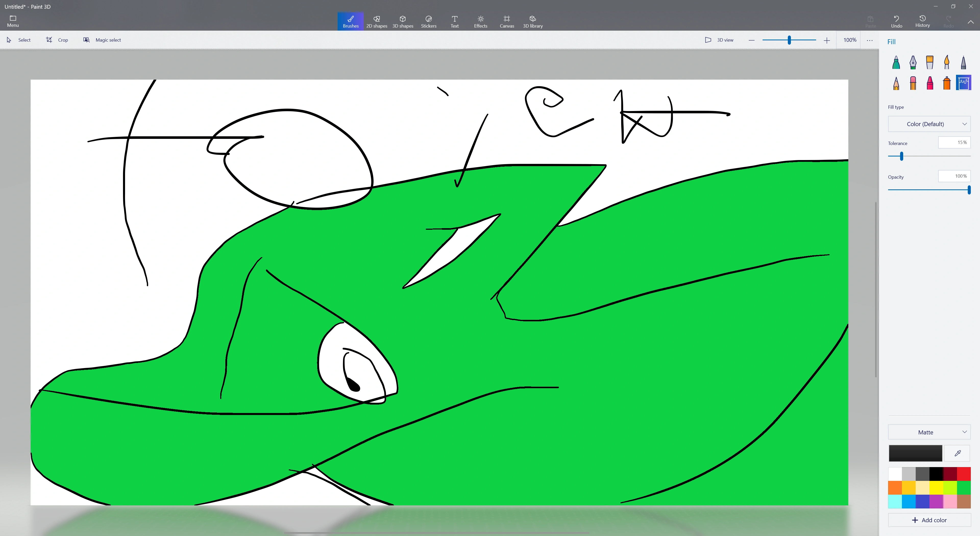Viewport: 980px width, 536px height.
Task: Select the Watercolor brush
Action: (x=947, y=62)
